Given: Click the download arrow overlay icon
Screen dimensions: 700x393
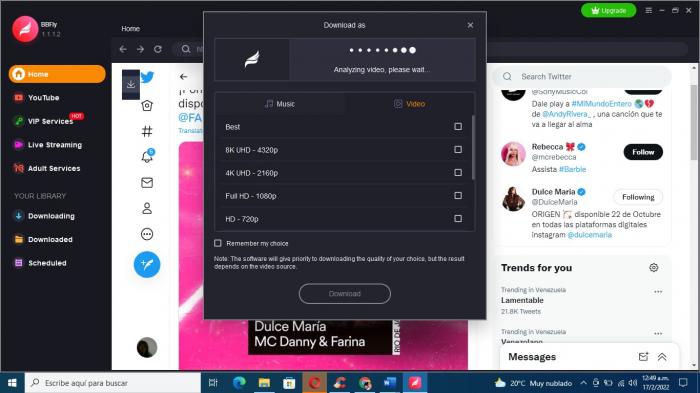Looking at the screenshot, I should (x=131, y=84).
